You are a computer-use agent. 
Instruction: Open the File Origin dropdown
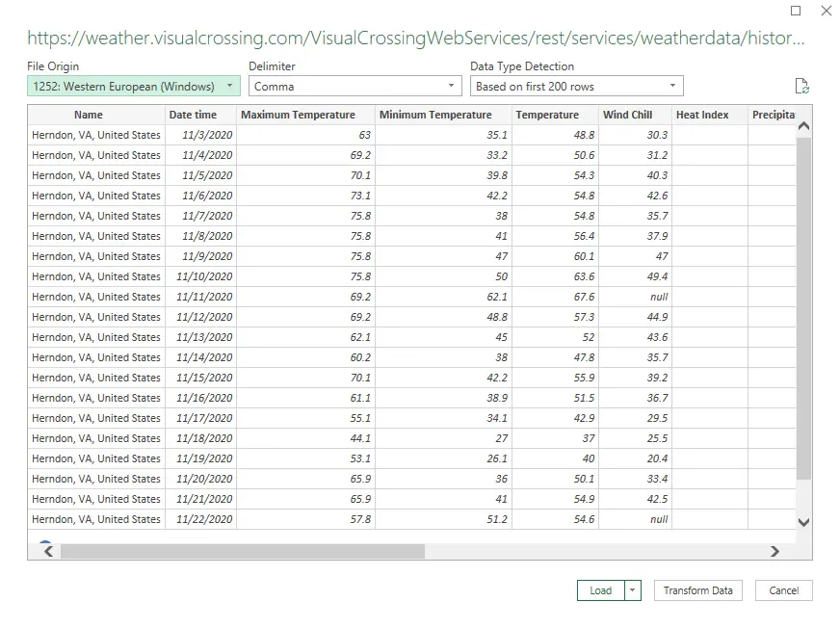(x=134, y=87)
